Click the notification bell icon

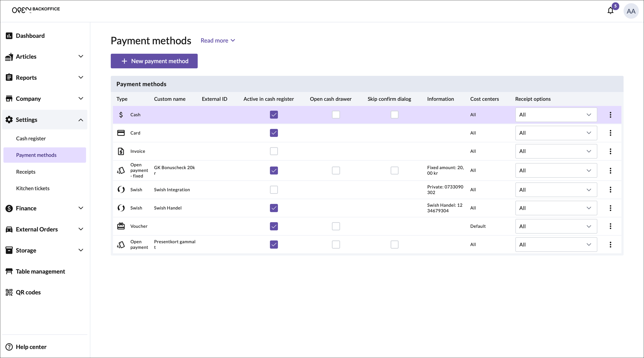point(610,11)
